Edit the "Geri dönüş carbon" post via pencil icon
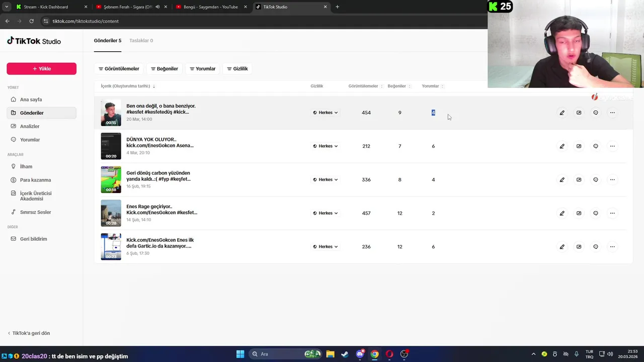 pyautogui.click(x=562, y=179)
